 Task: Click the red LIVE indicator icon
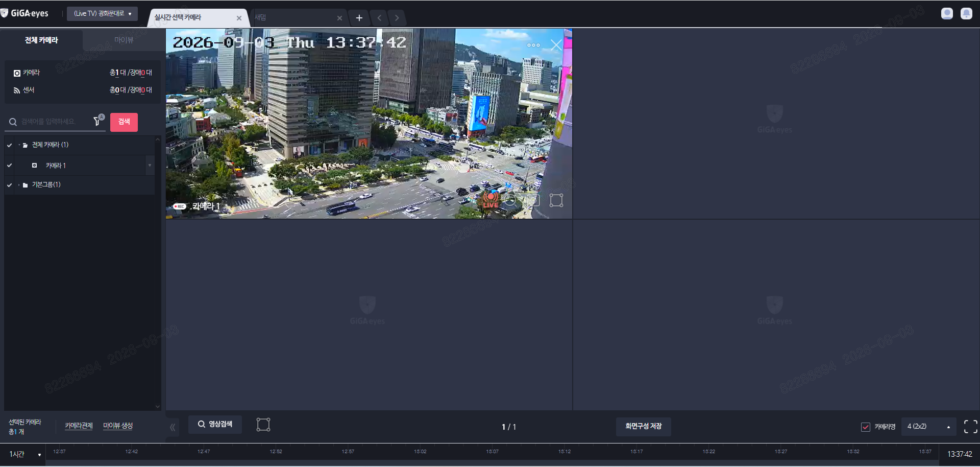(491, 199)
